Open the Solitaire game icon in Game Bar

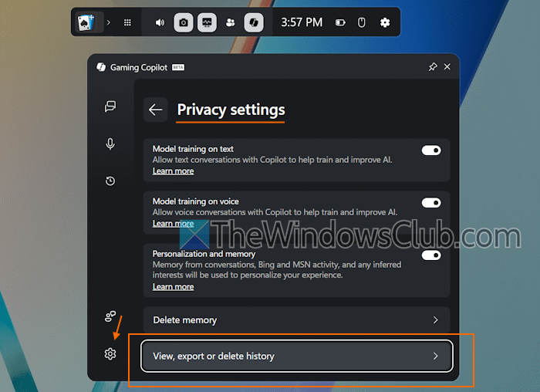click(86, 22)
